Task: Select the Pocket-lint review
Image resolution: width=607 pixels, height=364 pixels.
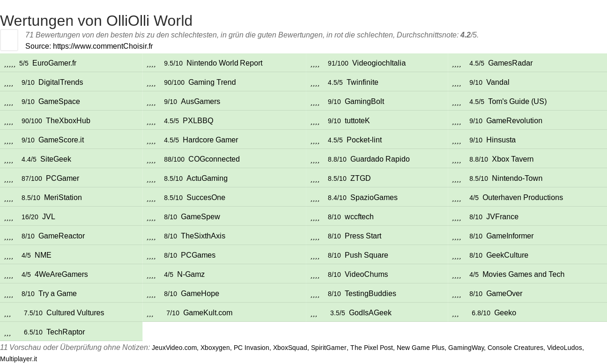Action: point(364,140)
